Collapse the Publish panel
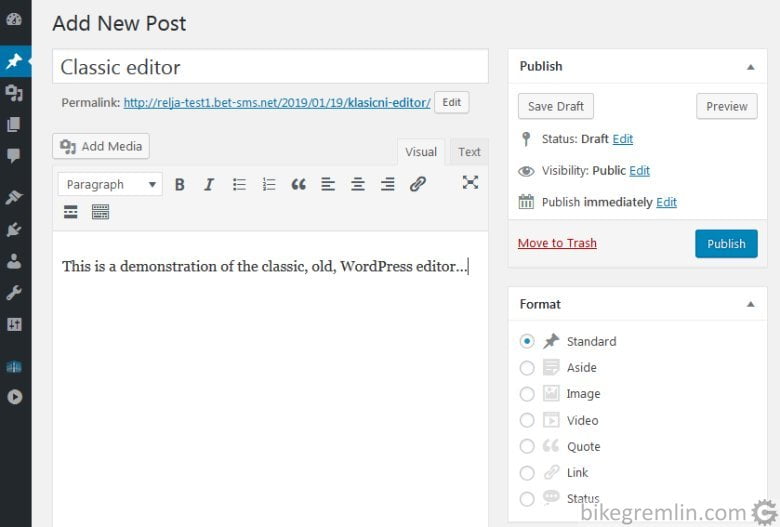The height and width of the screenshot is (527, 780). click(x=751, y=67)
